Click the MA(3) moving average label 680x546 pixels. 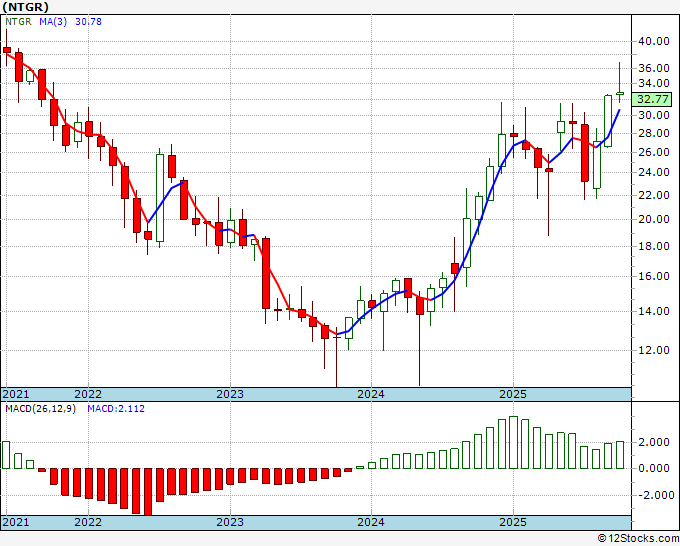click(54, 23)
